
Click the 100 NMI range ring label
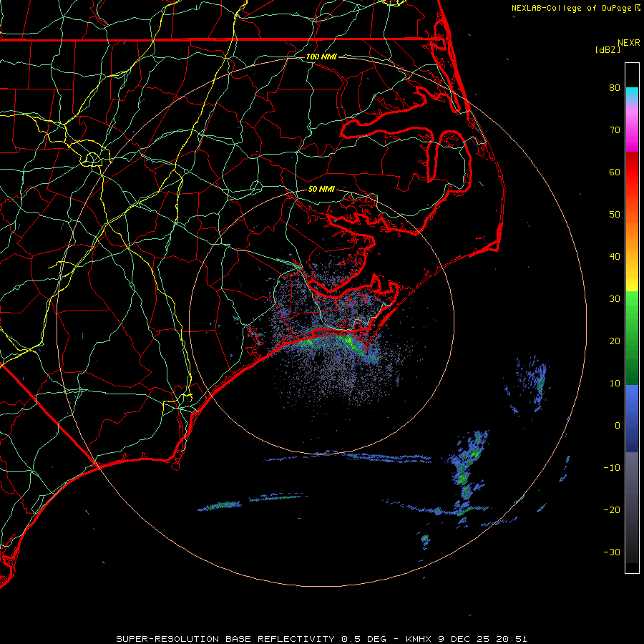tap(321, 57)
